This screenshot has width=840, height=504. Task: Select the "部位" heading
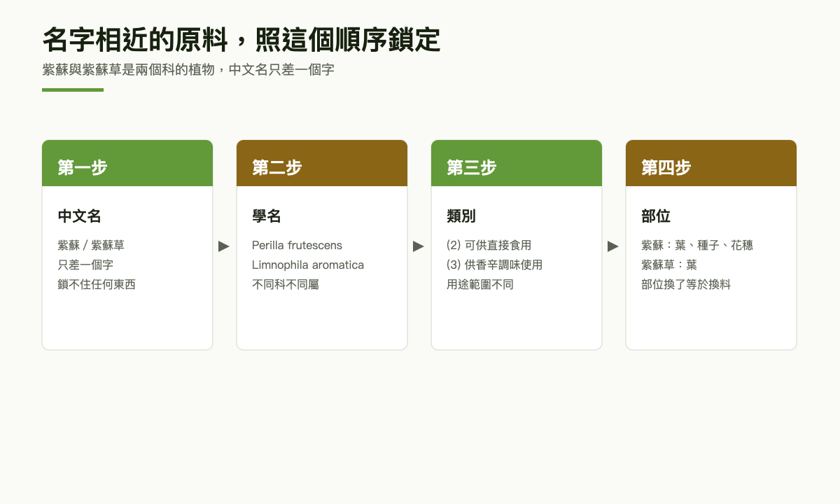click(656, 216)
